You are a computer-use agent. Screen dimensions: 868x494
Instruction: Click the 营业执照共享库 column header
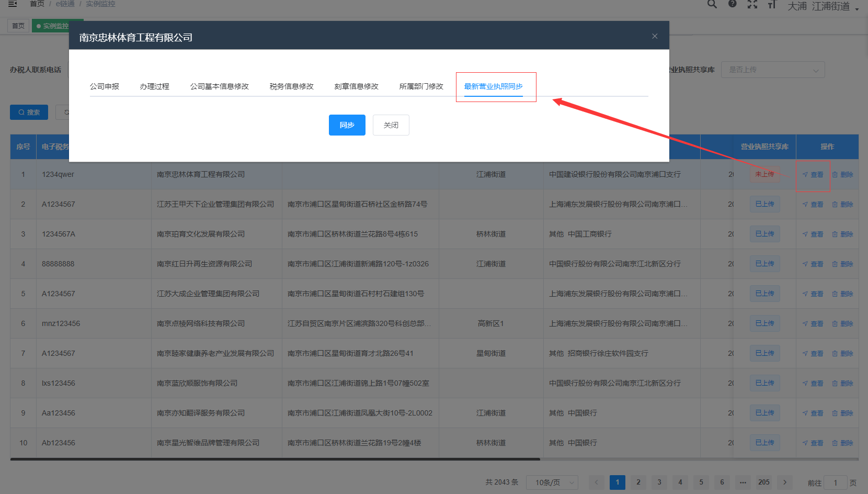click(x=764, y=147)
